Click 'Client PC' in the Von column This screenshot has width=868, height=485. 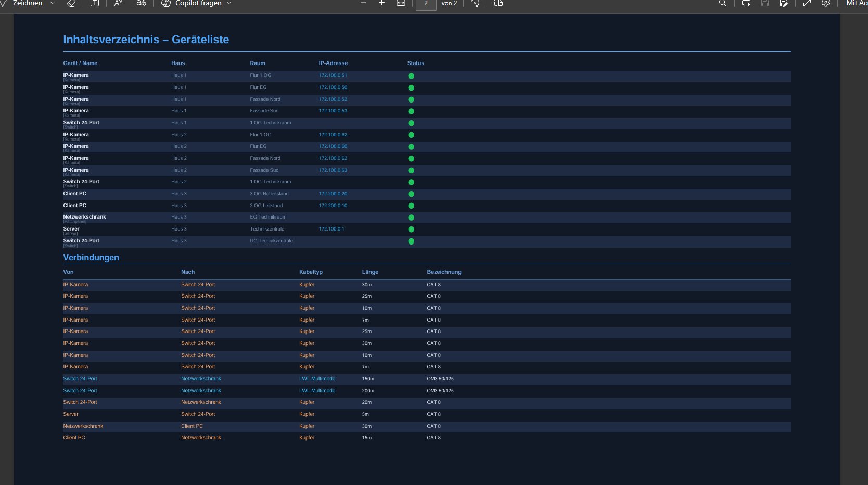click(x=74, y=438)
